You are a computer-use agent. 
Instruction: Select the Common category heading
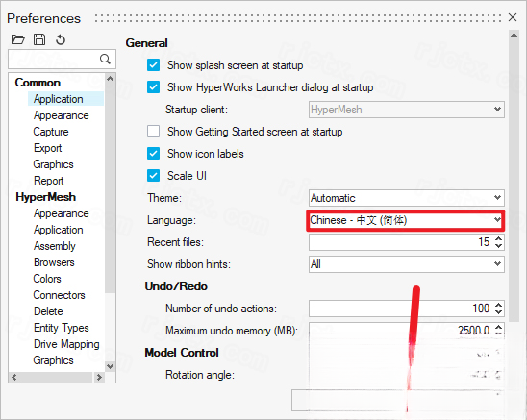[38, 83]
